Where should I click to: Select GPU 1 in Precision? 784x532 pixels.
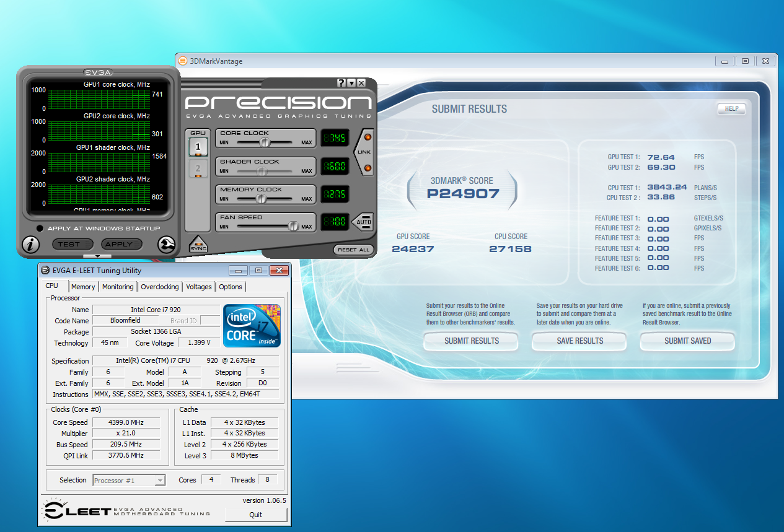pyautogui.click(x=198, y=148)
